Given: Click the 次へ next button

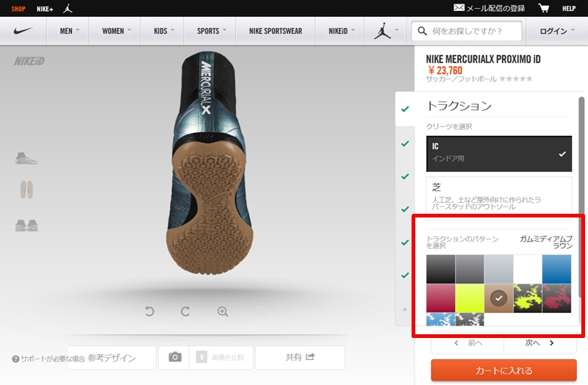Looking at the screenshot, I should pos(539,342).
